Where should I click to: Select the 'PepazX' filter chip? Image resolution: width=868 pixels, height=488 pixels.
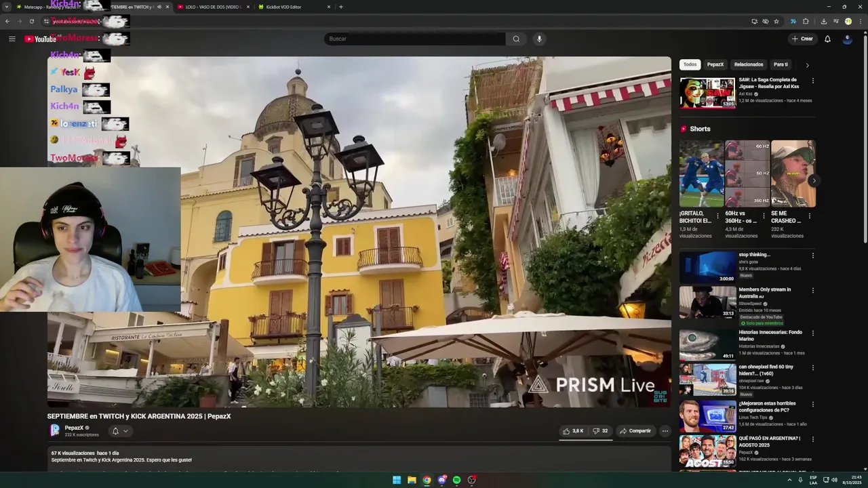pos(715,64)
